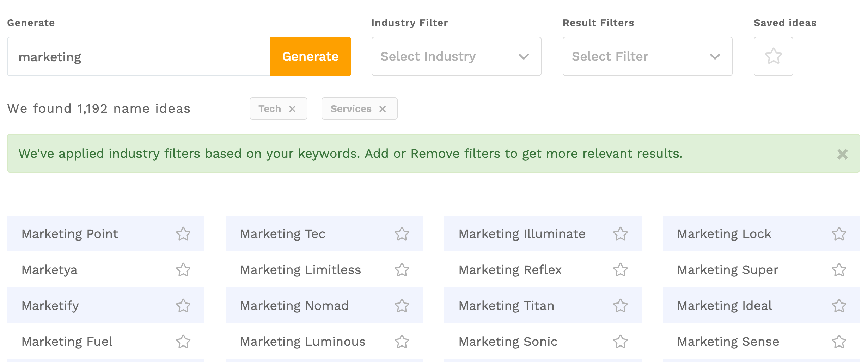
Task: Favorite Marketing Sense with the star
Action: [839, 342]
